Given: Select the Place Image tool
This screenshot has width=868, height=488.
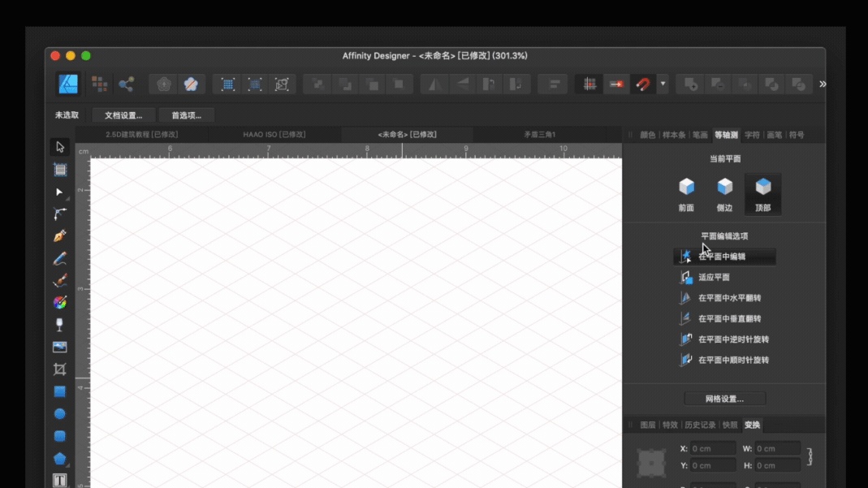Looking at the screenshot, I should tap(60, 347).
